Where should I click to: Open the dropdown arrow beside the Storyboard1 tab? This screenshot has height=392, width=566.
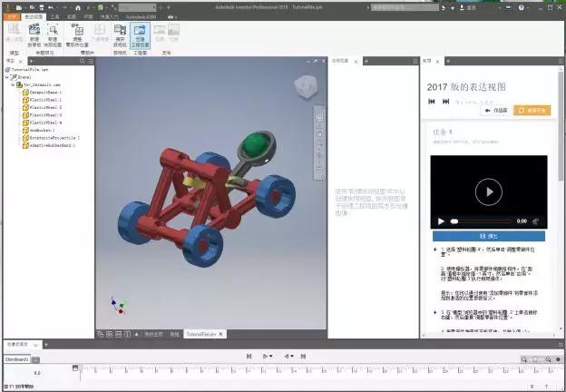pos(35,360)
